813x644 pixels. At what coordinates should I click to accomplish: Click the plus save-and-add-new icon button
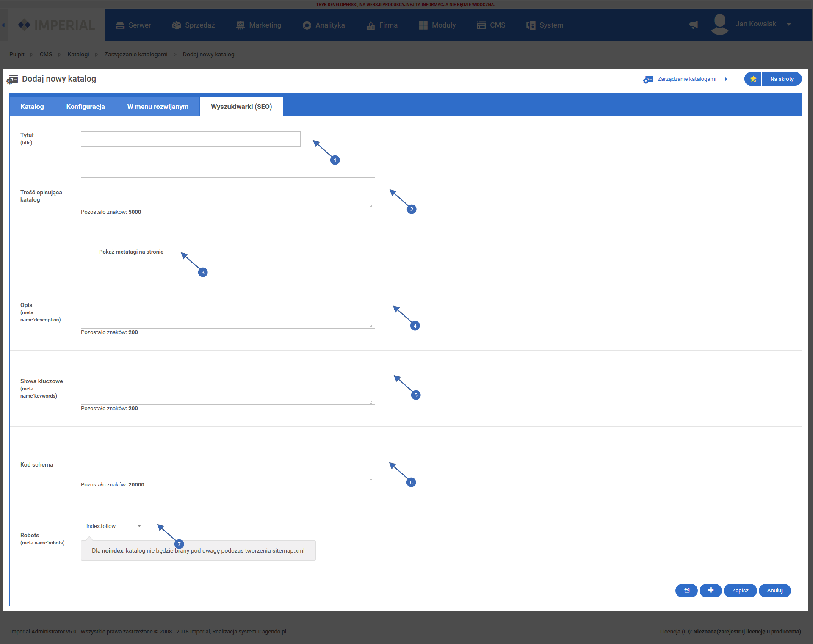point(711,590)
